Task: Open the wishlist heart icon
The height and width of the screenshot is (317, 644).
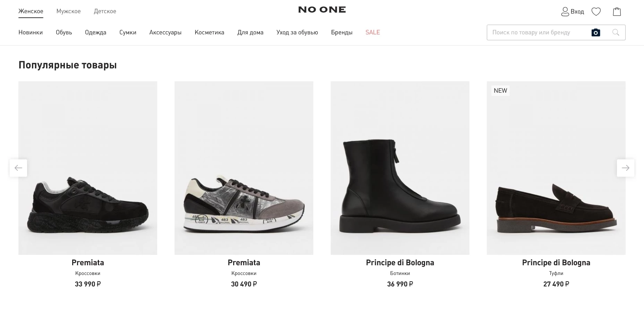Action: 596,12
